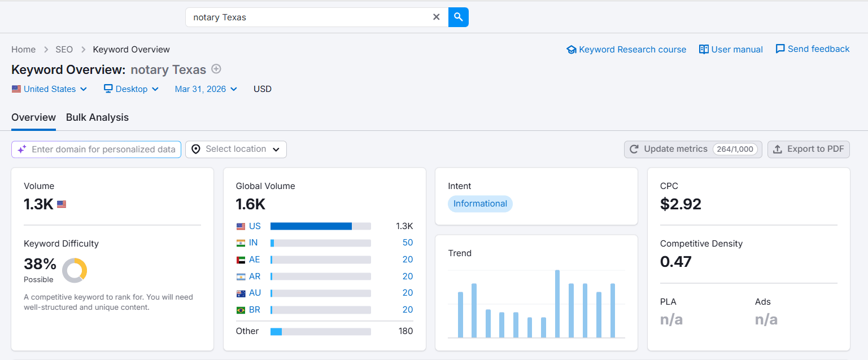Clear the search field with the X icon
868x360 pixels.
coord(436,17)
